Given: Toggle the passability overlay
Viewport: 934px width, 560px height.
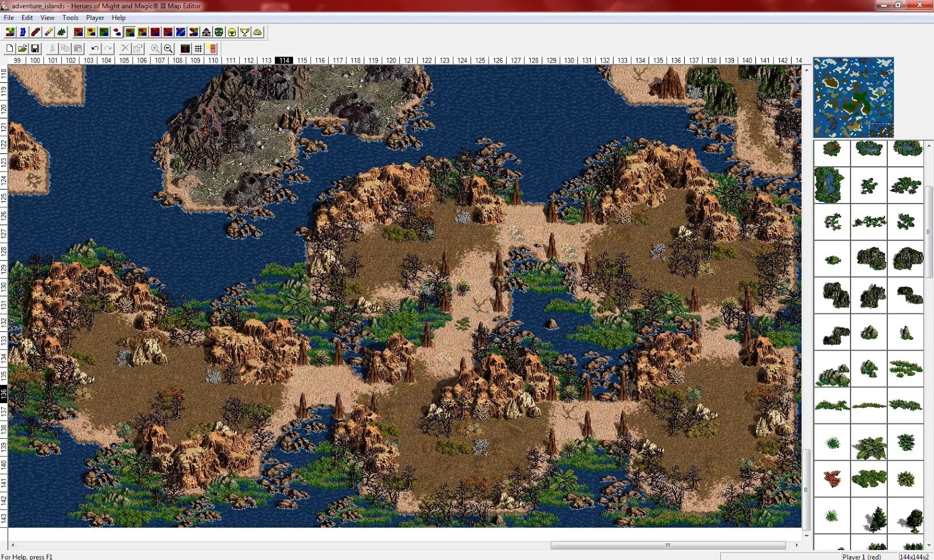Looking at the screenshot, I should (212, 48).
